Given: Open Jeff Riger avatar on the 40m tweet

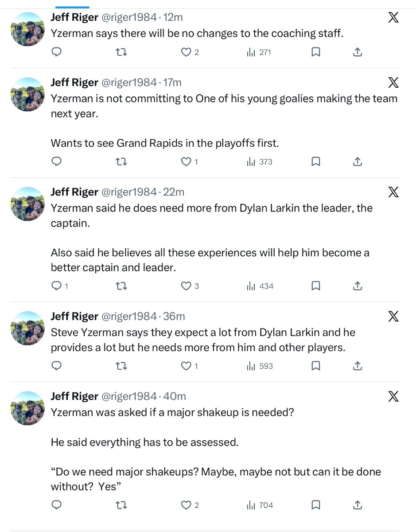Looking at the screenshot, I should pos(27,408).
